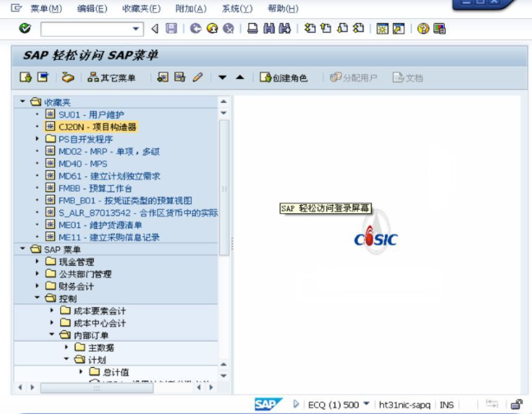Click the Next Page icon
Viewport: 532px width, 414px height.
342,28
